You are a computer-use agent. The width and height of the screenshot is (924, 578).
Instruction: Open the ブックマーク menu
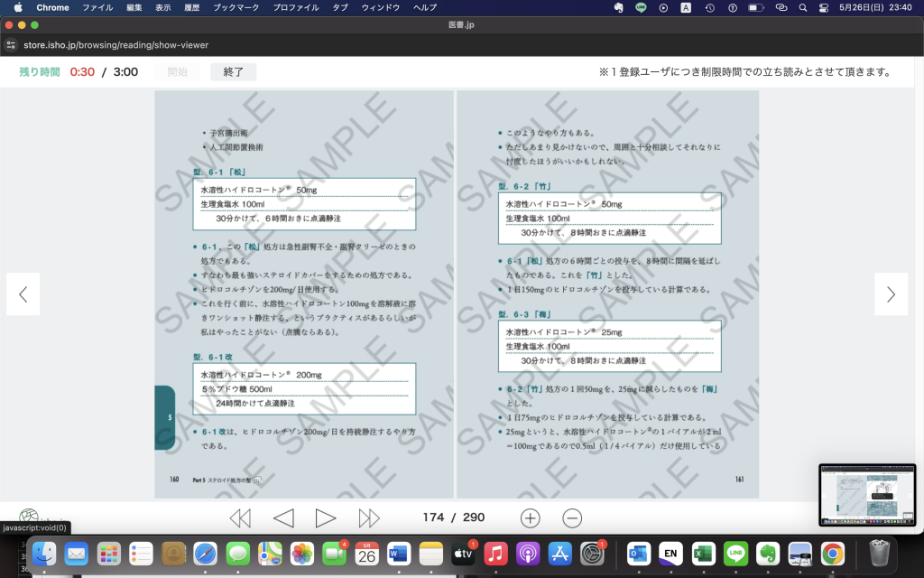point(236,7)
